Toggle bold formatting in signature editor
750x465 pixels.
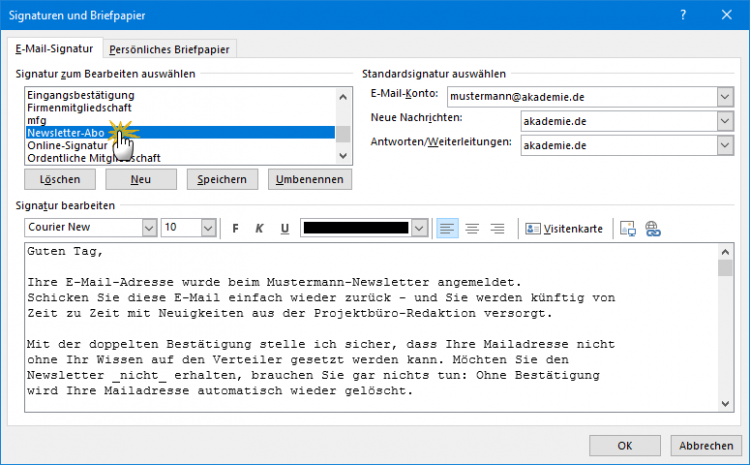(x=236, y=228)
